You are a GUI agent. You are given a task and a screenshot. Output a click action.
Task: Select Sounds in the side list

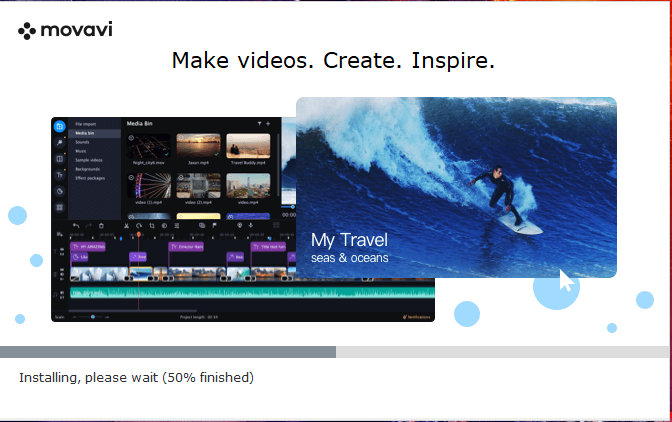coord(84,142)
